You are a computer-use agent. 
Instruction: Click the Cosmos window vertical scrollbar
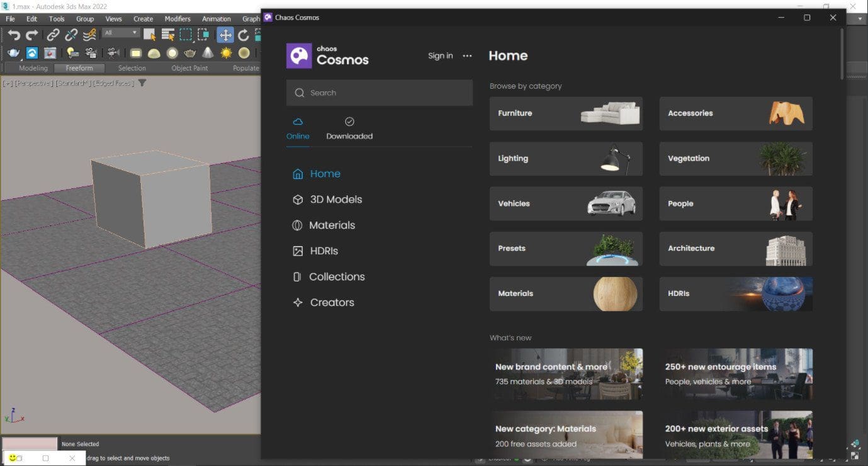tap(842, 54)
